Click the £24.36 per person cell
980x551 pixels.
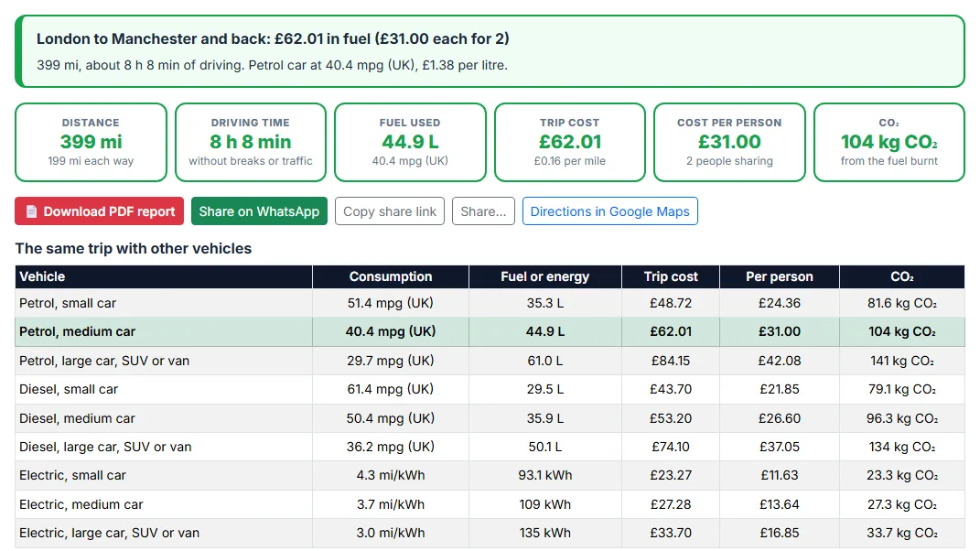(780, 303)
